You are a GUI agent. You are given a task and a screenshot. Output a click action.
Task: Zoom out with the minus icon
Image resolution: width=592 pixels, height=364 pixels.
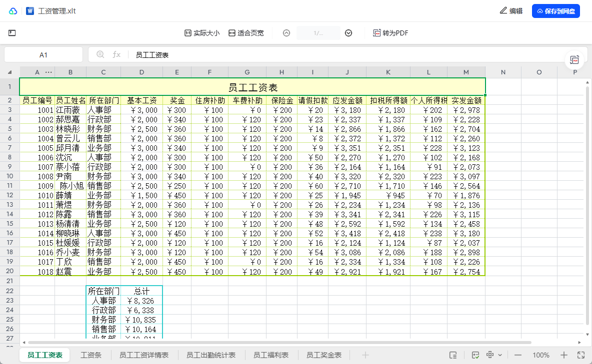point(518,355)
